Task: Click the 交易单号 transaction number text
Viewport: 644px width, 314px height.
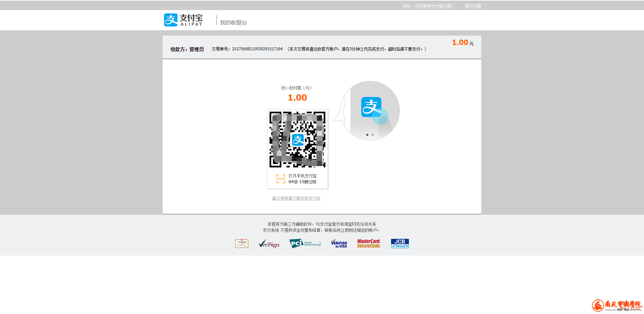Action: [247, 49]
